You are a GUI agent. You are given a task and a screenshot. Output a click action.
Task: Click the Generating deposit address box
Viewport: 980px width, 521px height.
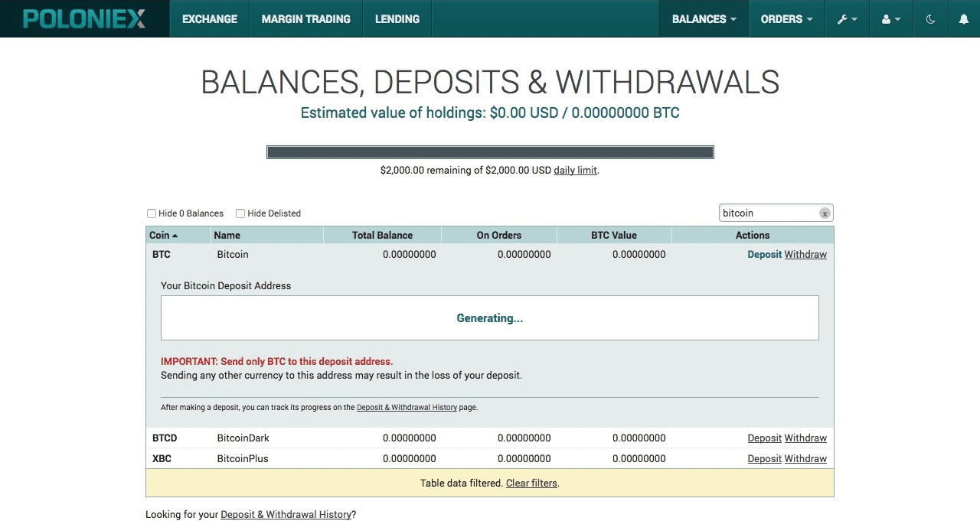tap(490, 317)
